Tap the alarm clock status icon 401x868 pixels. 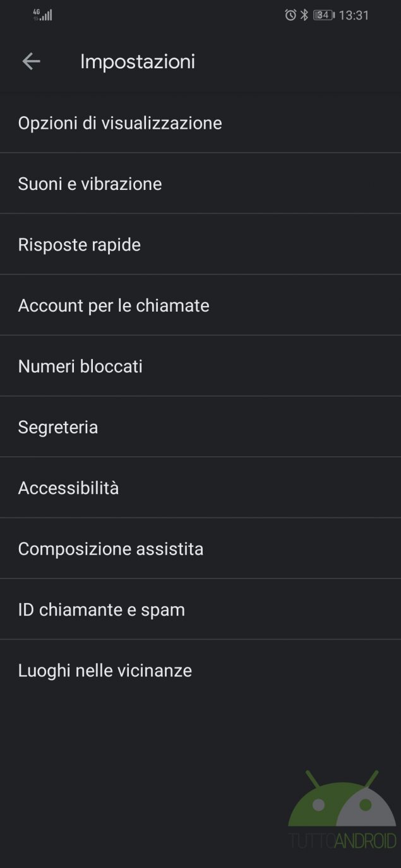290,15
